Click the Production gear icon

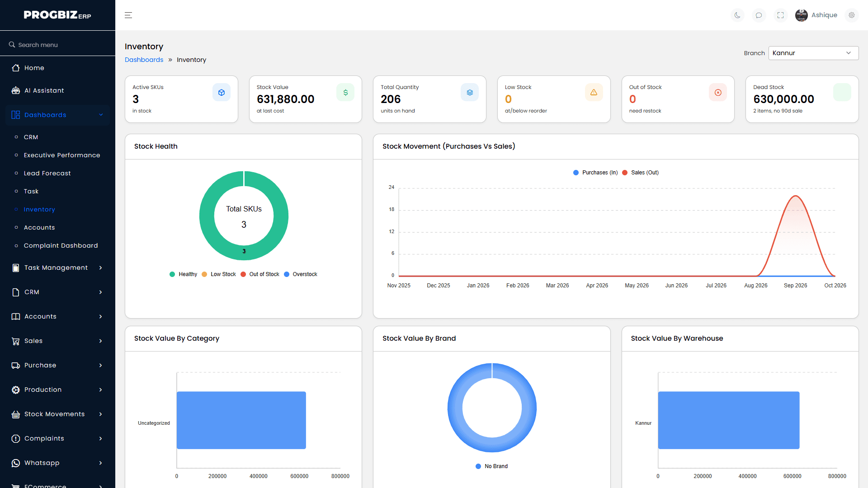[x=16, y=390]
